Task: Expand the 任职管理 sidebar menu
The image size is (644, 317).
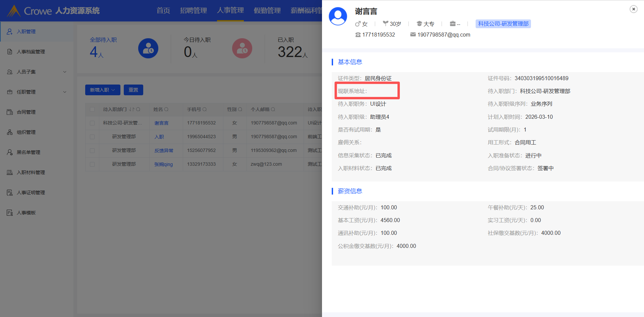Action: (37, 92)
